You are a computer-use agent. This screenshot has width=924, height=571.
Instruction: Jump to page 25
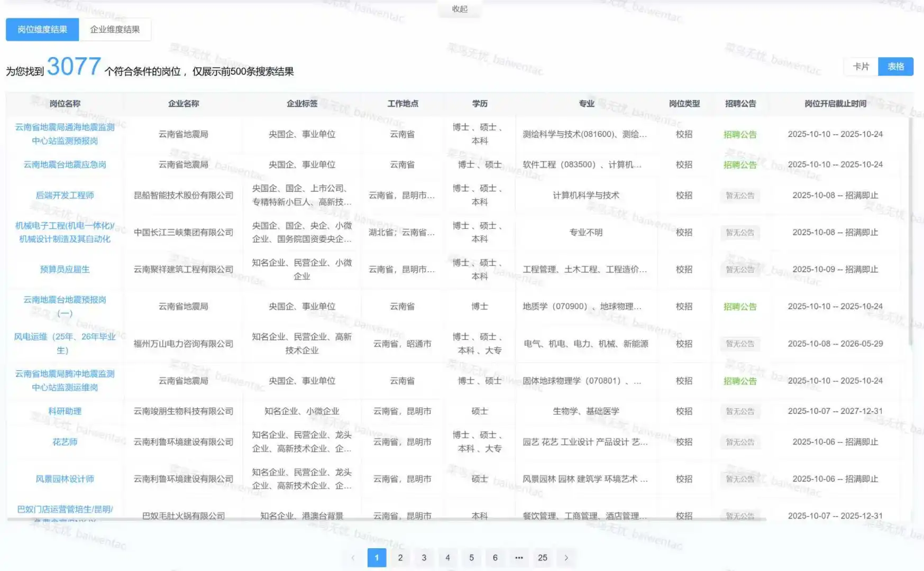[x=543, y=558]
